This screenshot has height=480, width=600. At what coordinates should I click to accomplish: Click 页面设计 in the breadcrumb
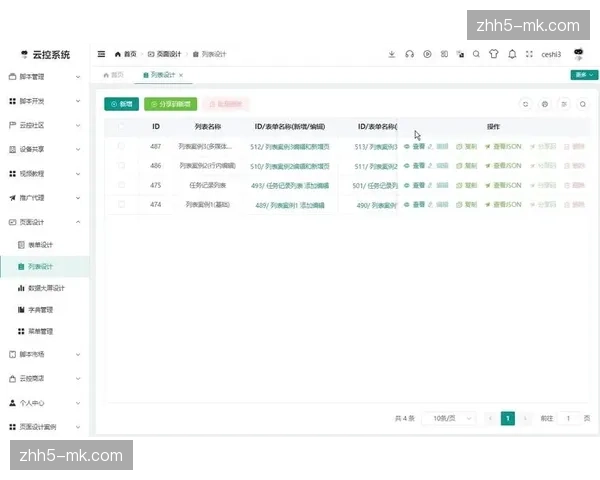coord(165,54)
